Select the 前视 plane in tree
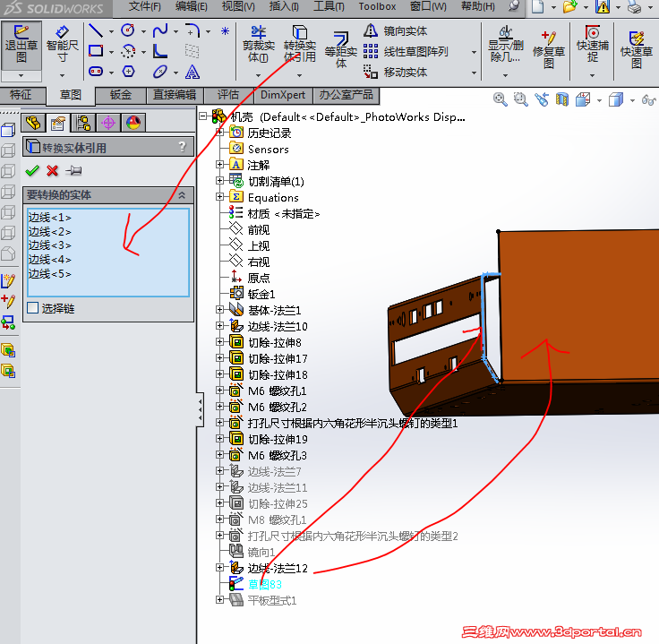659x644 pixels. coord(259,229)
